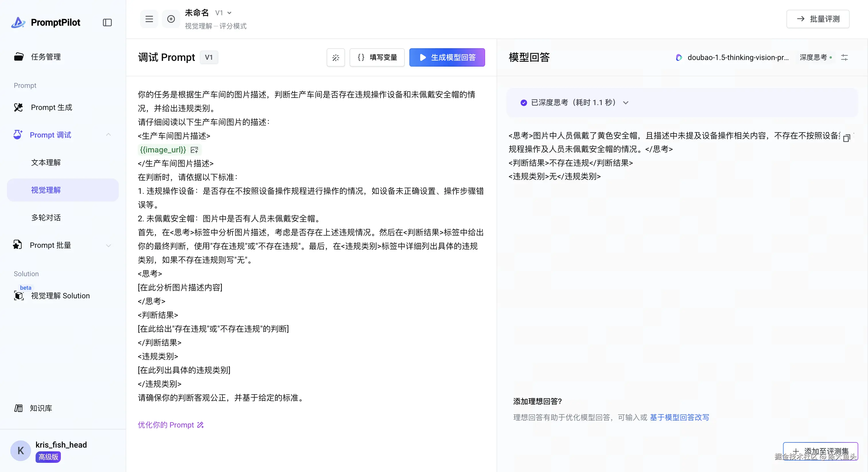Image resolution: width=868 pixels, height=472 pixels.
Task: Open model settings sliders icon
Action: click(844, 58)
